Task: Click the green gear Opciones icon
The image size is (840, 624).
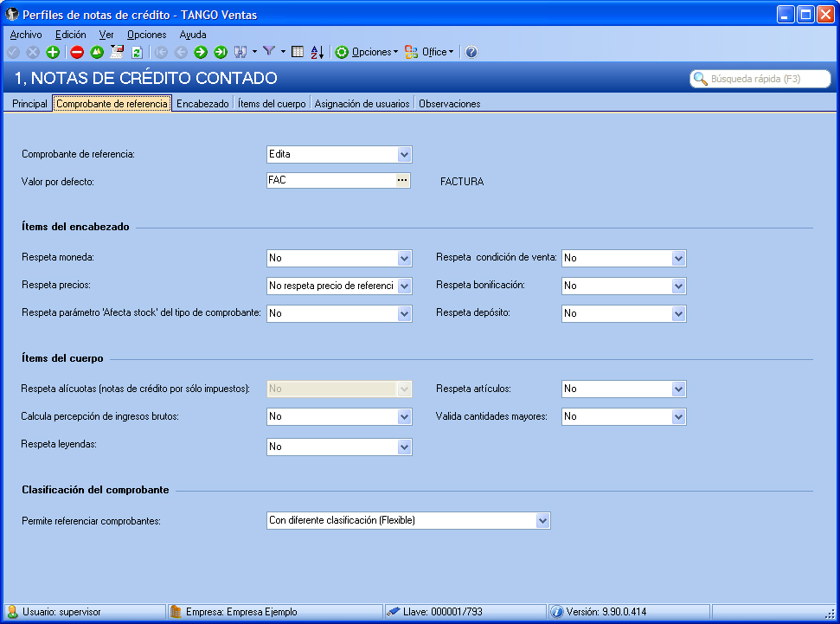Action: click(x=342, y=52)
